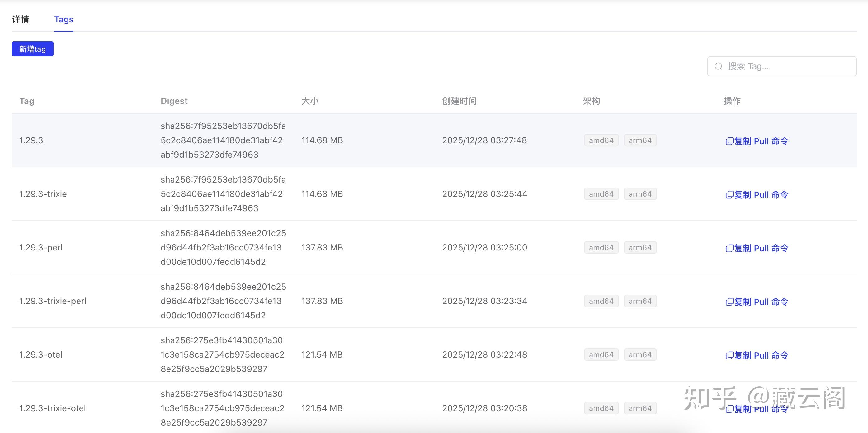Select the Tags tab

pos(64,20)
